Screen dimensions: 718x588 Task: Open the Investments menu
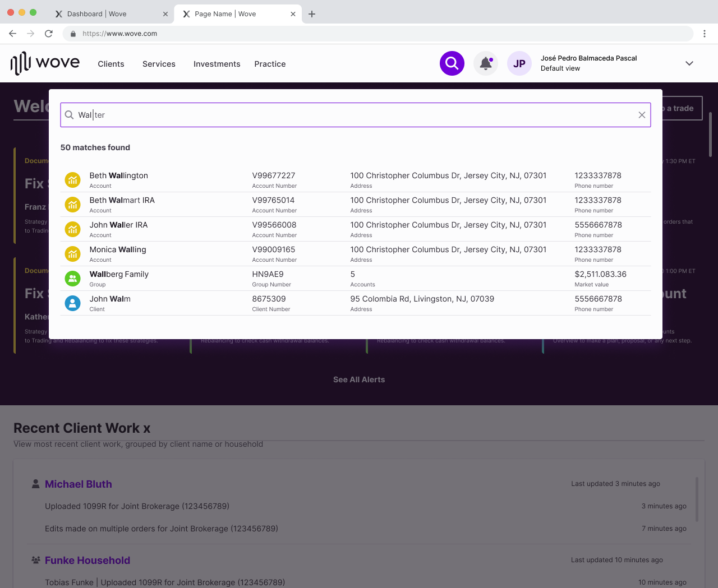coord(217,64)
